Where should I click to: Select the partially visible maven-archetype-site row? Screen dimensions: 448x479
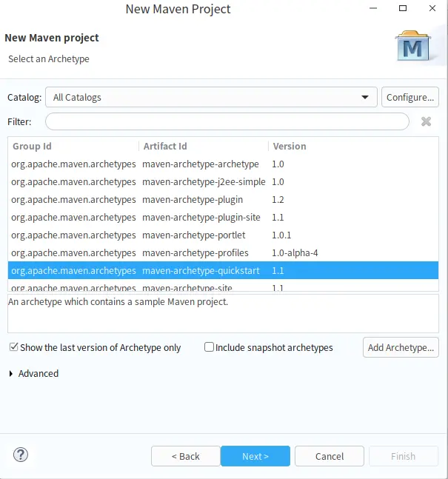click(223, 287)
